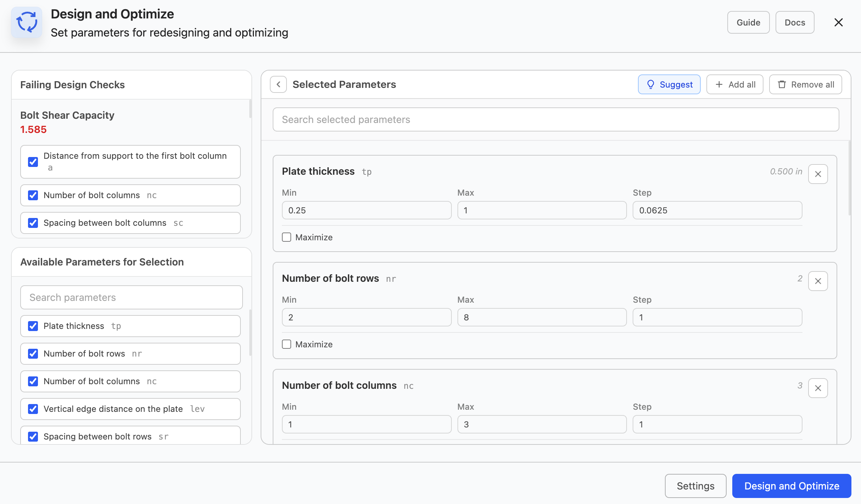Screen dimensions: 861x504
Task: Uncheck Spacing between bolt rows sr
Action: [x=33, y=437]
